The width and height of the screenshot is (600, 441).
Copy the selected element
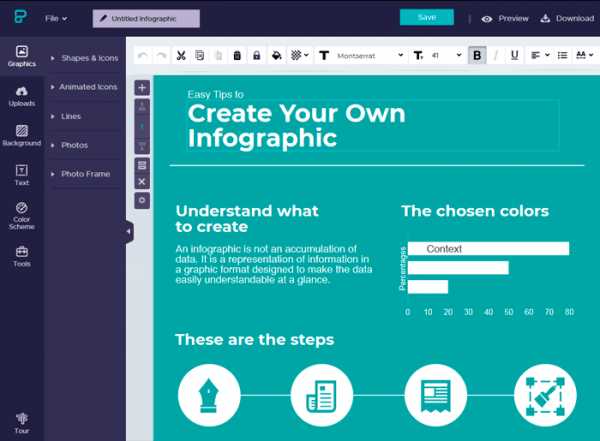[x=200, y=56]
